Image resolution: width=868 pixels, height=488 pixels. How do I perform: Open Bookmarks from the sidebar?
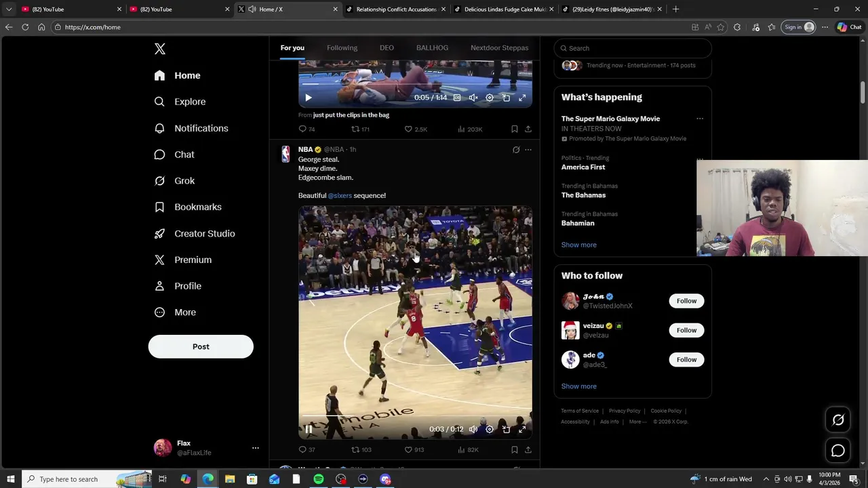(x=189, y=207)
